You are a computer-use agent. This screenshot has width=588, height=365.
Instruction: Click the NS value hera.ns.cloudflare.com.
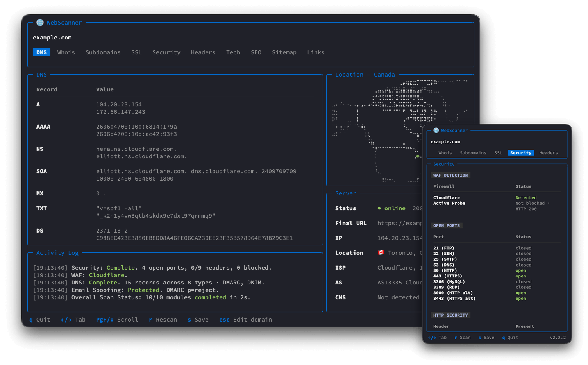point(136,149)
